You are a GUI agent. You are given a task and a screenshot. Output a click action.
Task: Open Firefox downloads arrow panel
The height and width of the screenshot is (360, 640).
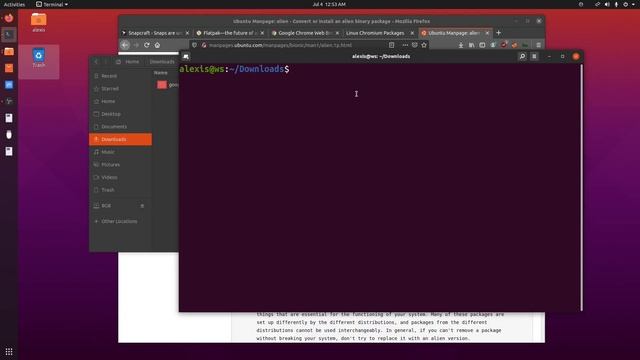pyautogui.click(x=461, y=45)
